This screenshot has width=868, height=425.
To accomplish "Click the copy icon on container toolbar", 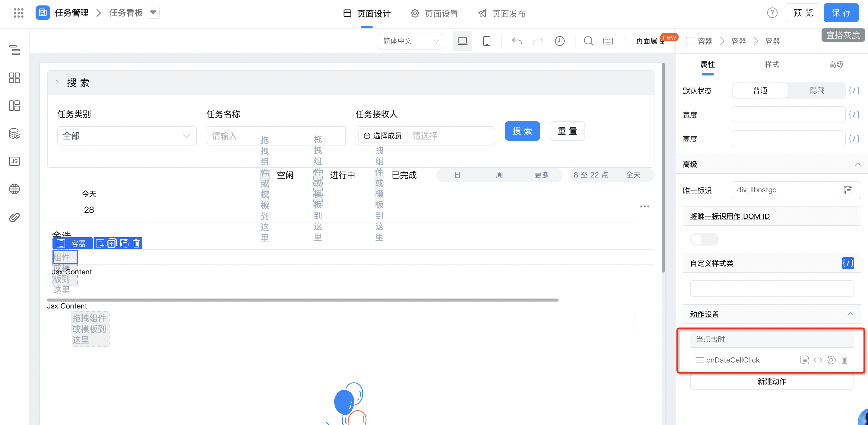I will pyautogui.click(x=112, y=243).
